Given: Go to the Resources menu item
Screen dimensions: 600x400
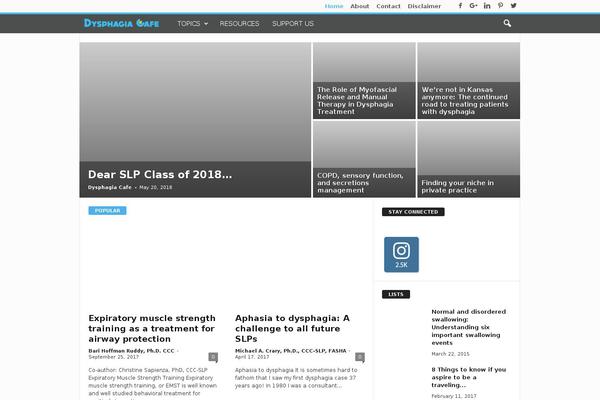Looking at the screenshot, I should 239,24.
